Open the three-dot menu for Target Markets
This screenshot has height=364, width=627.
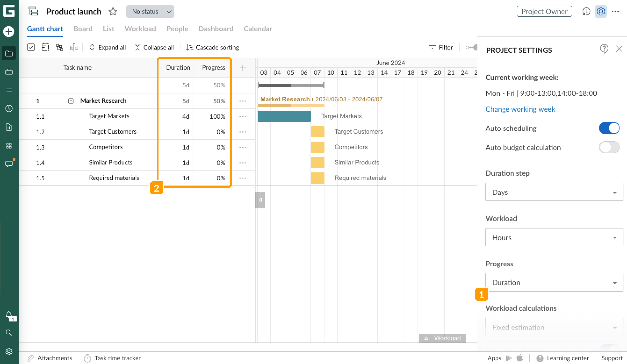pos(243,116)
